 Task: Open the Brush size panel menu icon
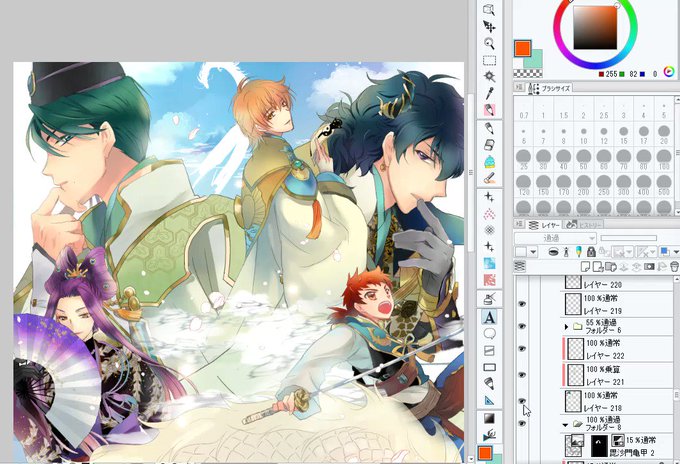pos(519,87)
